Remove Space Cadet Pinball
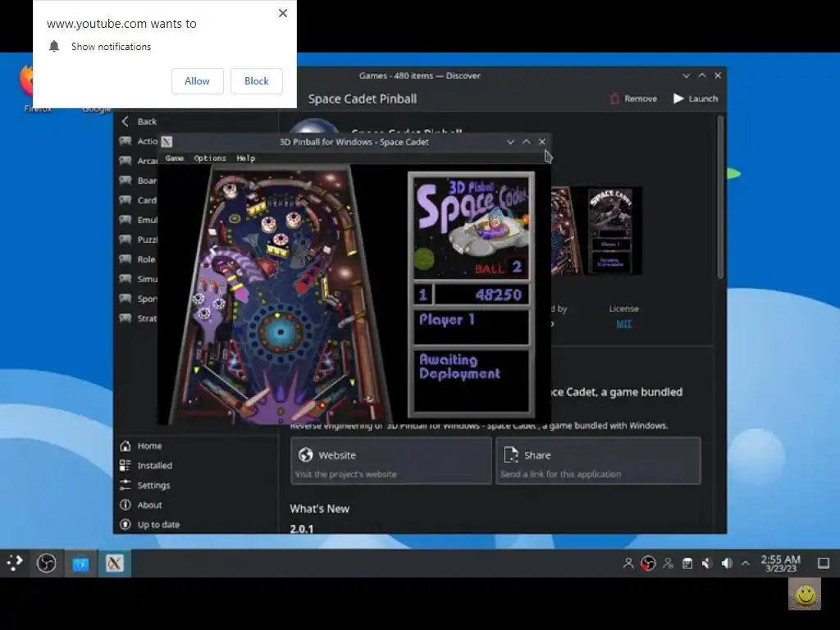 (633, 98)
